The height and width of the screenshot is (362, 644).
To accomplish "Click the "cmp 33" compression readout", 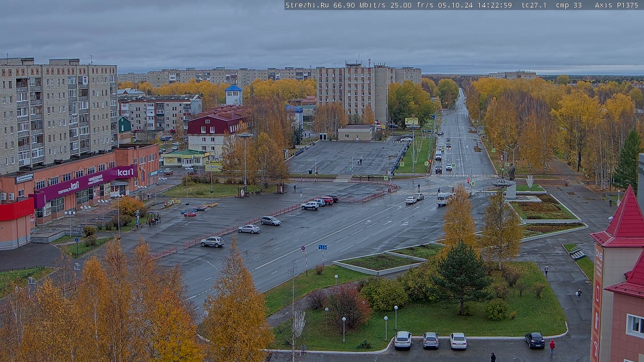I will click(x=569, y=5).
